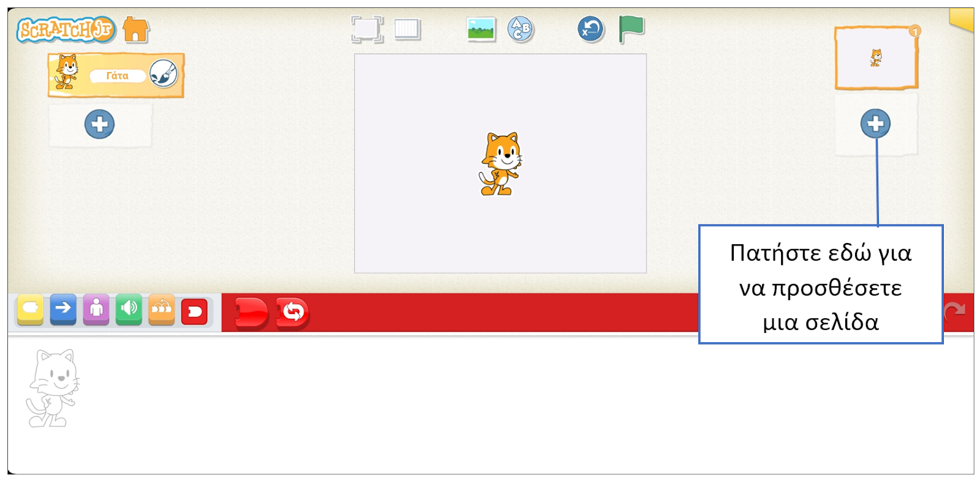
Task: Click the yellow corner project info tab
Action: [x=962, y=20]
